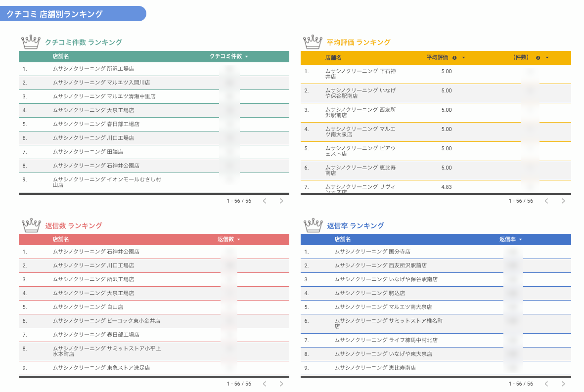Select the マルエツ入間川店 row
The width and height of the screenshot is (584, 392).
154,83
